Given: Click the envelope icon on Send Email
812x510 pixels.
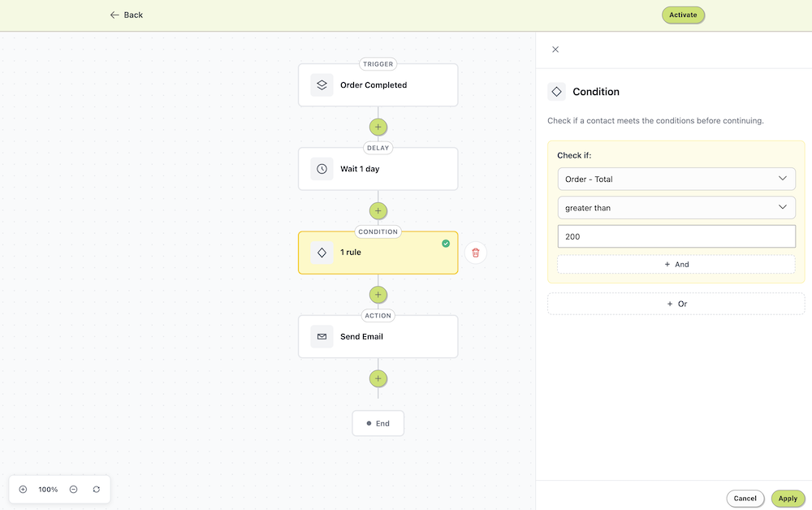Looking at the screenshot, I should click(x=322, y=336).
